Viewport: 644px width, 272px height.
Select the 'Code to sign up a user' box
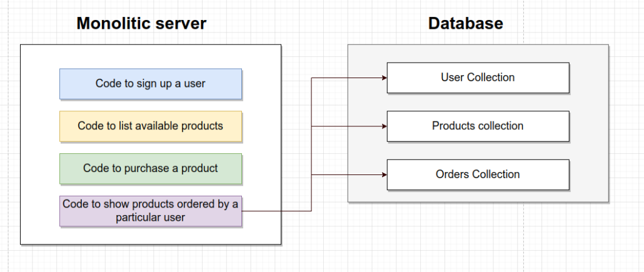pos(151,84)
